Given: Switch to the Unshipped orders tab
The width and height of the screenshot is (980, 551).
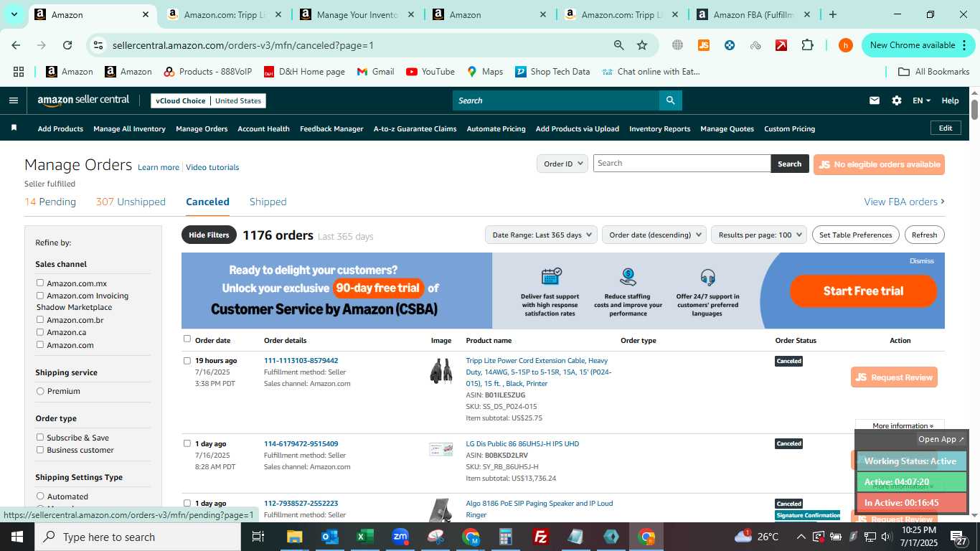Looking at the screenshot, I should pyautogui.click(x=131, y=202).
